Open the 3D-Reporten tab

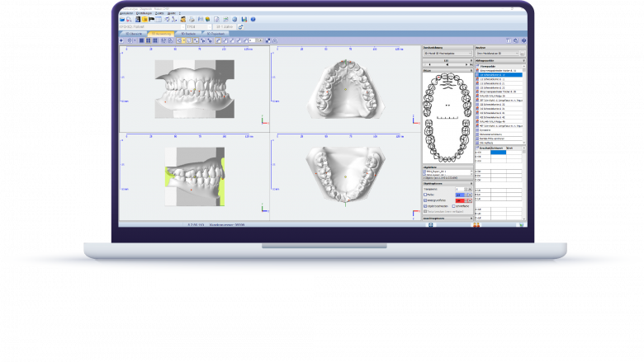pos(216,34)
